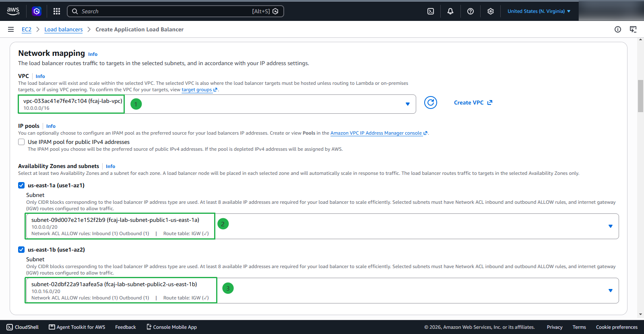
Task: Enable Use IPAM pool for public IPv4 addresses
Action: click(21, 142)
